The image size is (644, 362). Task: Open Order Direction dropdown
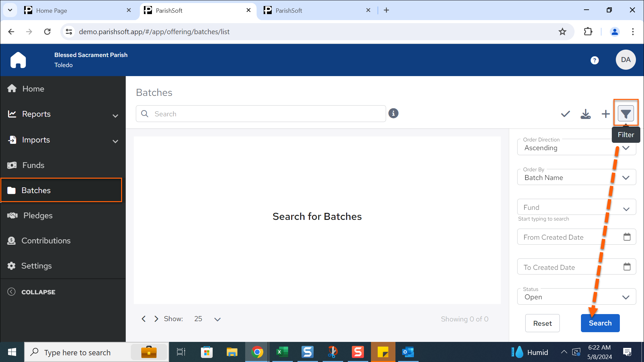click(x=577, y=147)
